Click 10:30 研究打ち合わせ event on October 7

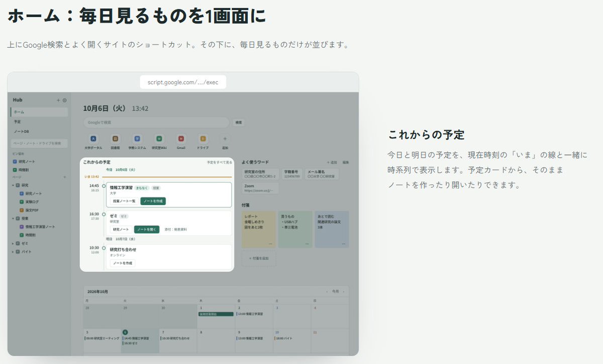[x=175, y=338]
